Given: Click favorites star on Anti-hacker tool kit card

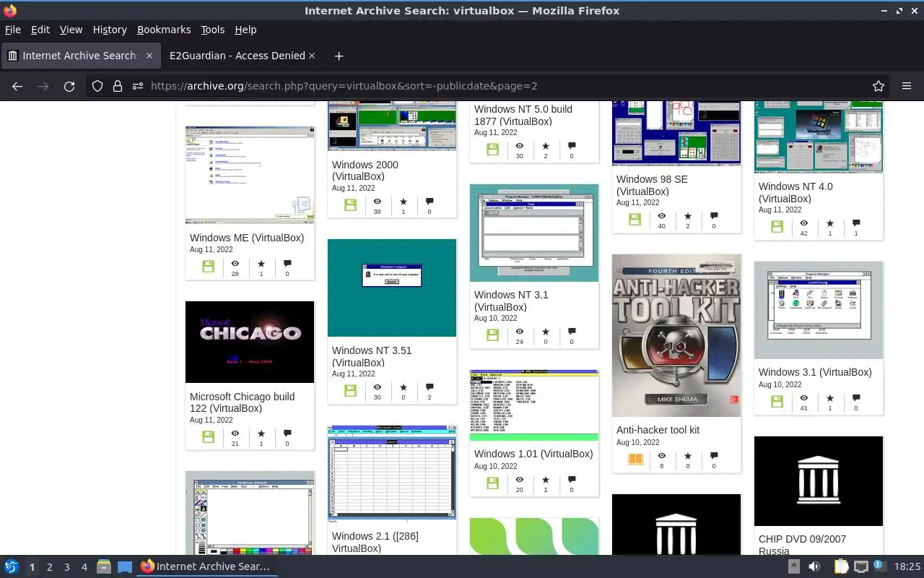Looking at the screenshot, I should 688,456.
